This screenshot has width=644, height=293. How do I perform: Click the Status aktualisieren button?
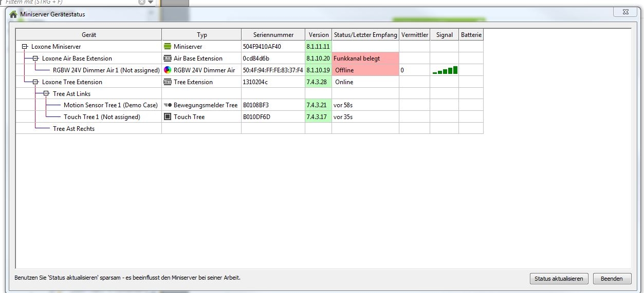[x=559, y=279]
